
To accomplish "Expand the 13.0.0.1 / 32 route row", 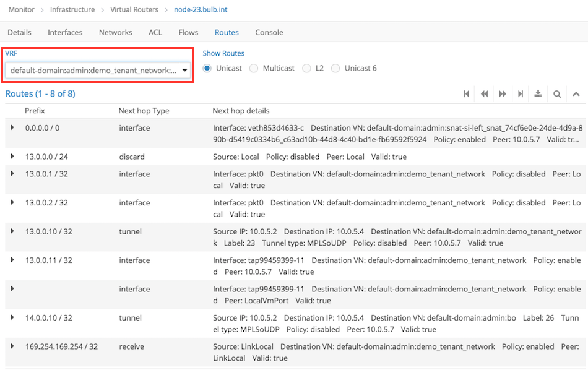I will click(x=12, y=174).
